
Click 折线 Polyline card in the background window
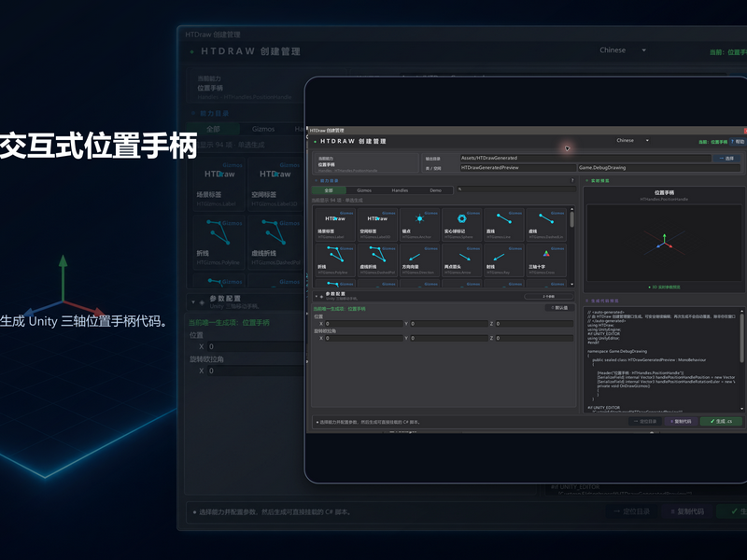tap(219, 243)
